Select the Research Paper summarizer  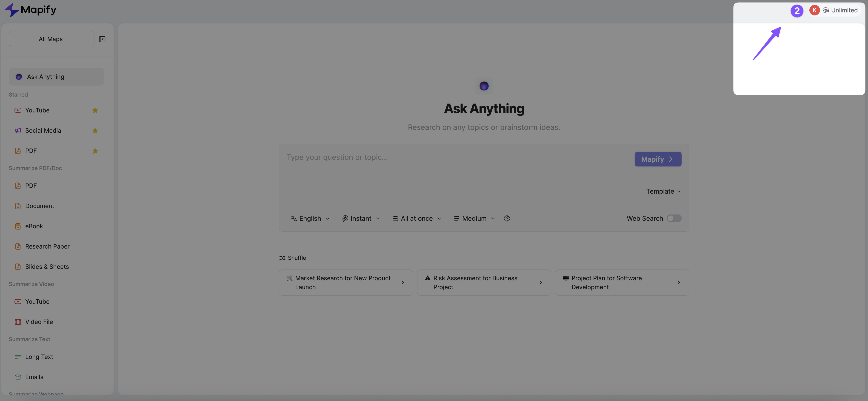pos(47,246)
